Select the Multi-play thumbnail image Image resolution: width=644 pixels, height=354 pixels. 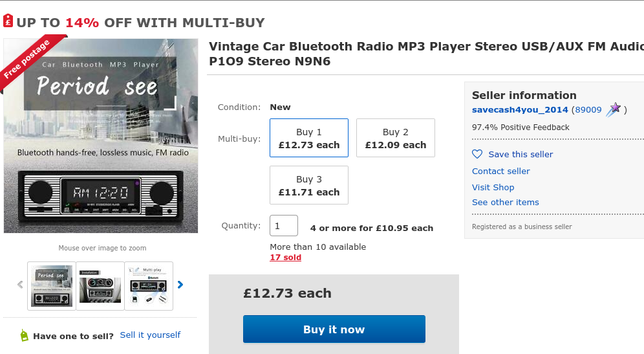coord(149,286)
